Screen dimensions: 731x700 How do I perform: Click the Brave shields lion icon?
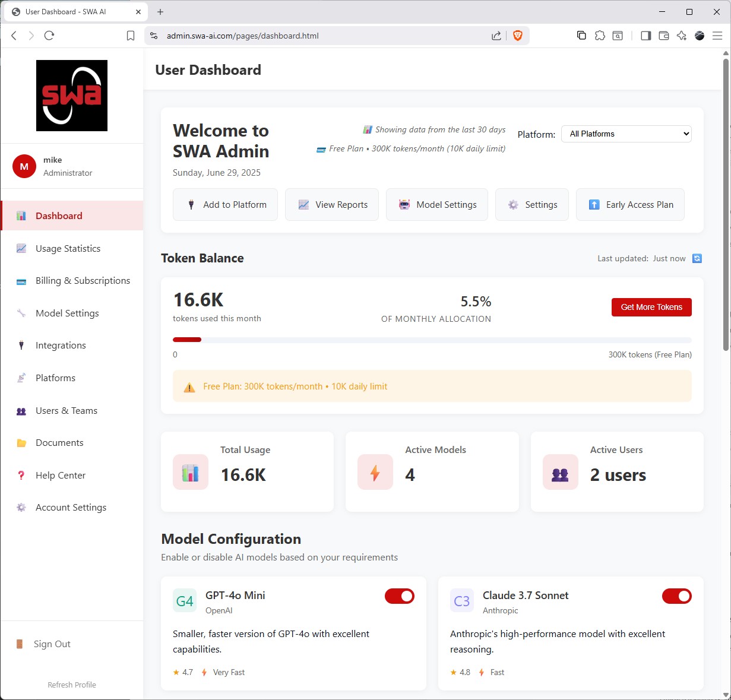[x=517, y=36]
